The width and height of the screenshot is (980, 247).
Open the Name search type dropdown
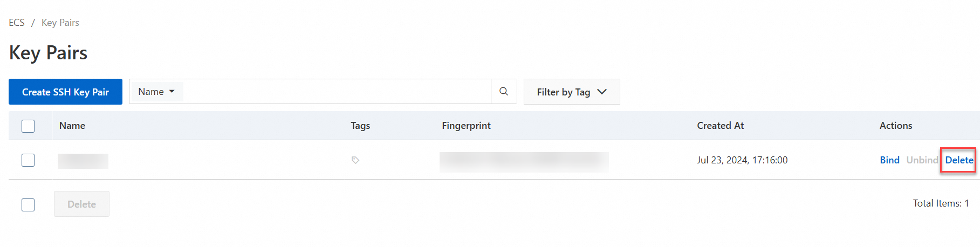(156, 92)
